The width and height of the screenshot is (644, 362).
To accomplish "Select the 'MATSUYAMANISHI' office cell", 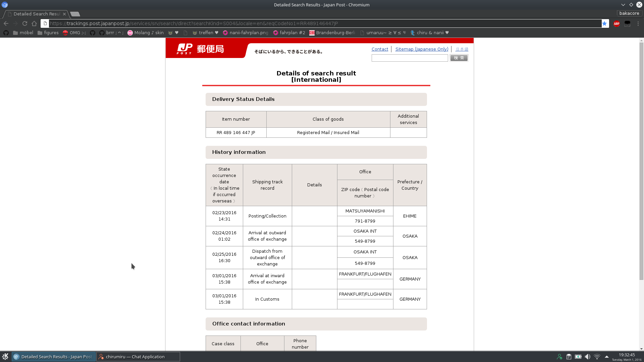I will click(x=365, y=211).
